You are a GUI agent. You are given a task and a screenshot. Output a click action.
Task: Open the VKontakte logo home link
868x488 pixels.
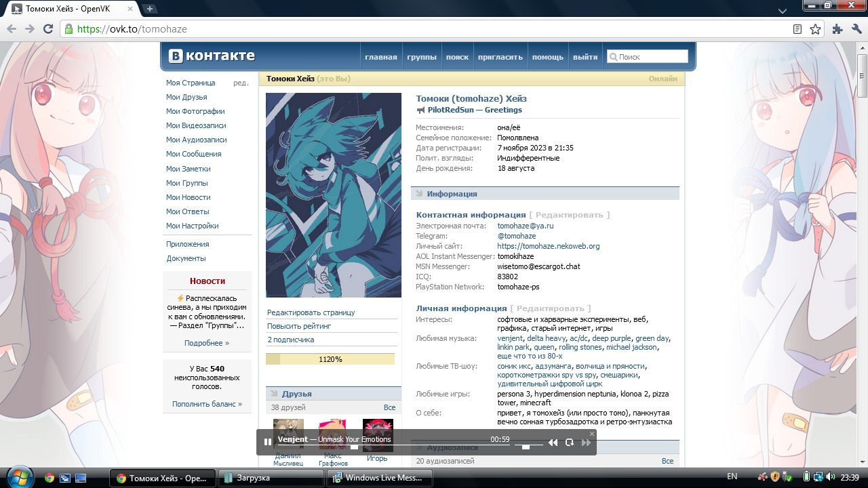click(x=212, y=56)
